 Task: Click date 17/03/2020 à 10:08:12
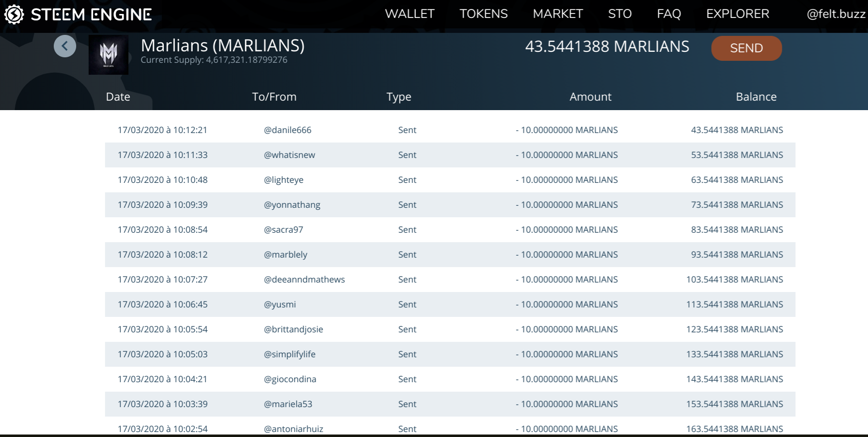tap(162, 255)
